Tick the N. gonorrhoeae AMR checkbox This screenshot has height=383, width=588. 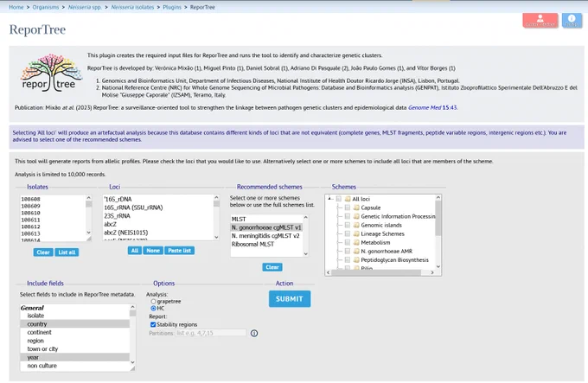tap(348, 251)
